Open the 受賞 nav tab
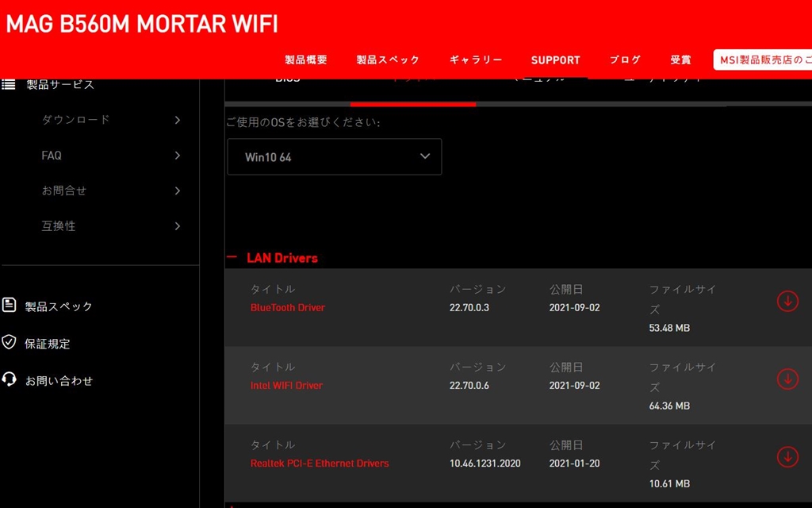 (x=680, y=60)
